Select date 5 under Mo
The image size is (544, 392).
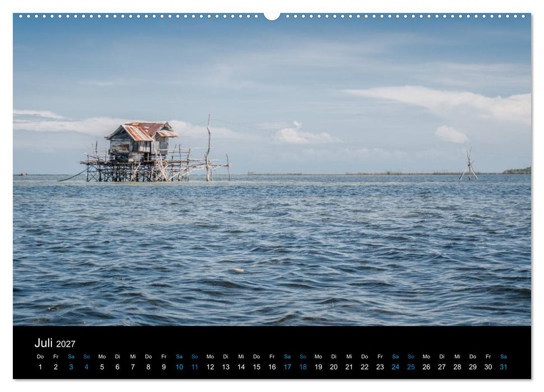[102, 367]
